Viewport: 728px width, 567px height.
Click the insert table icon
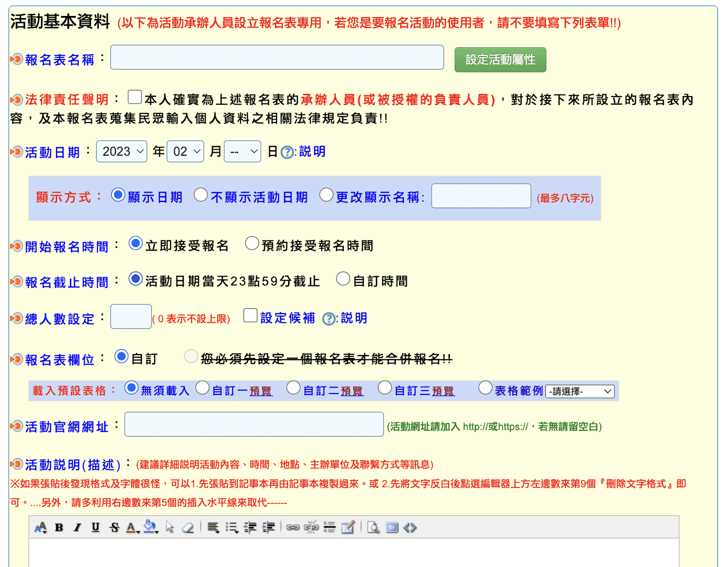348,527
